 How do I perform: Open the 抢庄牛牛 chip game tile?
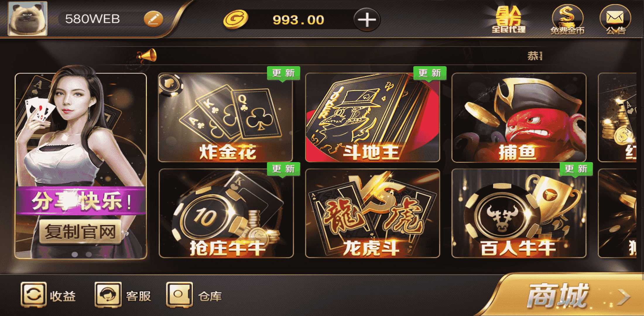coord(226,213)
